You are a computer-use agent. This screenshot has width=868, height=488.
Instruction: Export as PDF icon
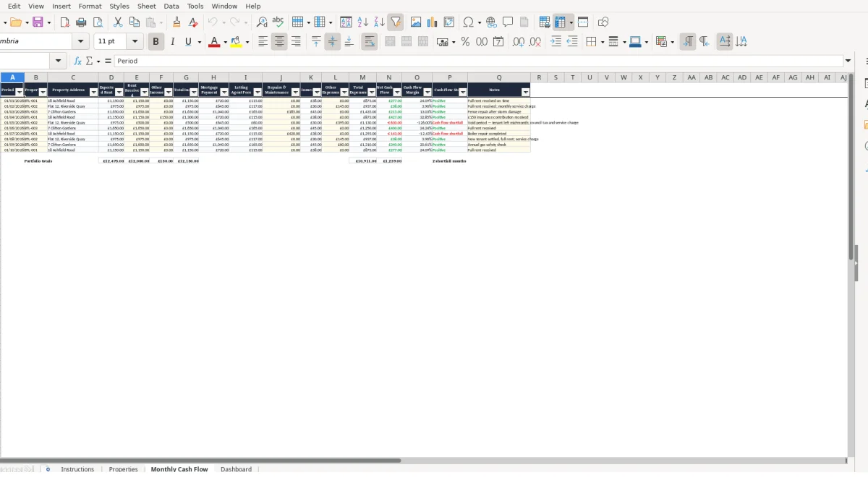click(64, 22)
